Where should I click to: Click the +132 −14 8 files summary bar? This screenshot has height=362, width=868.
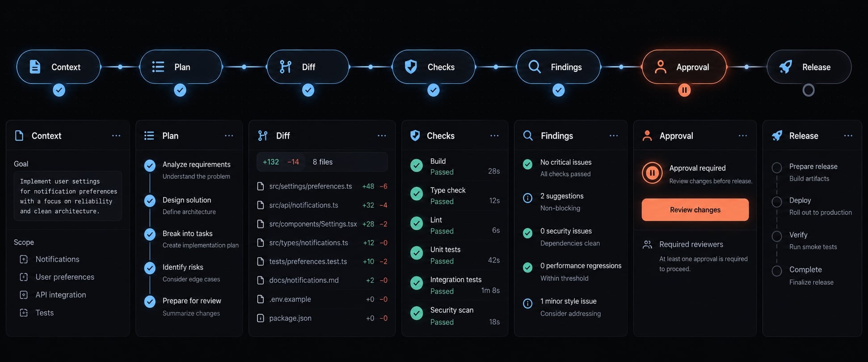point(322,162)
